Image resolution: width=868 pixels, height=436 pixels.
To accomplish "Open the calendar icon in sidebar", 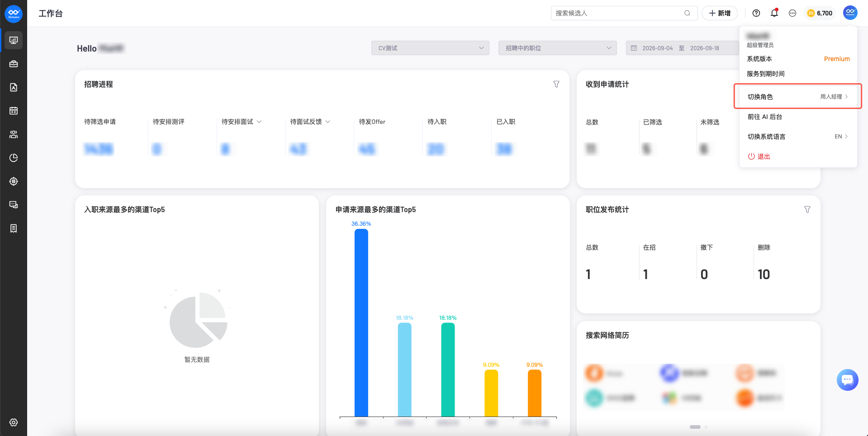I will coord(14,111).
